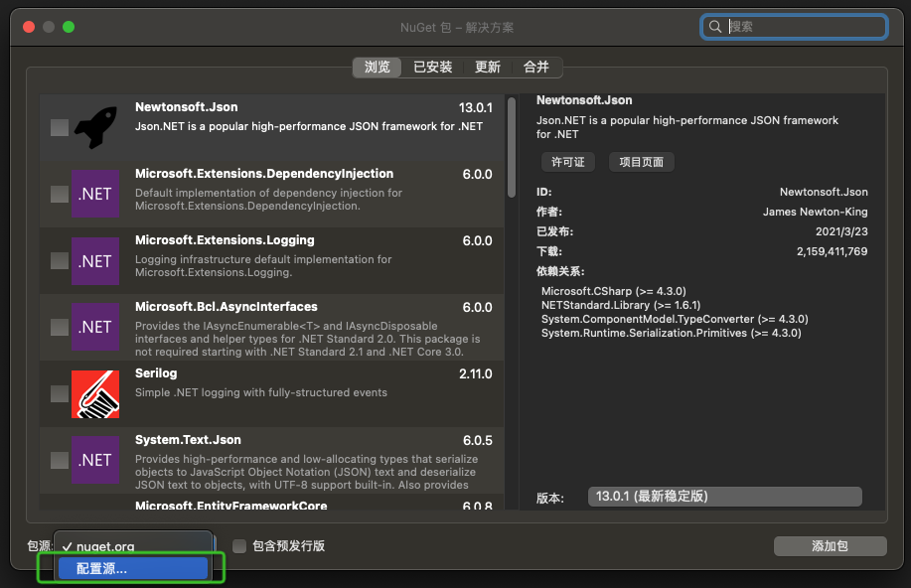Choose 配置源... from the source menu
Screen dimensions: 911x588
pyautogui.click(x=133, y=569)
